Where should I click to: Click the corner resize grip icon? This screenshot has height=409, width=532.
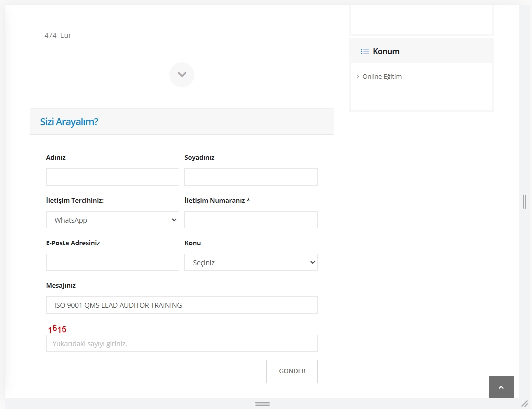point(524,404)
